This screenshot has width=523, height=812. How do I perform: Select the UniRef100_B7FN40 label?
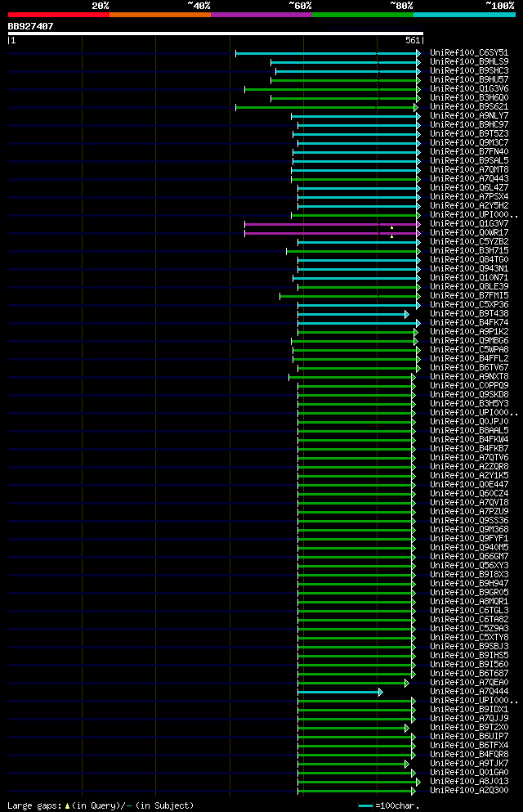click(x=469, y=152)
